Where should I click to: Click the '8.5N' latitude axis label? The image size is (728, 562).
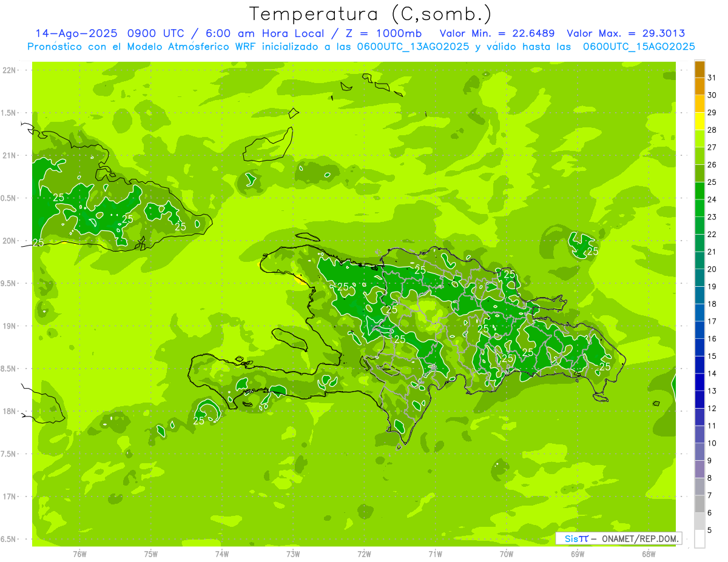(x=9, y=369)
